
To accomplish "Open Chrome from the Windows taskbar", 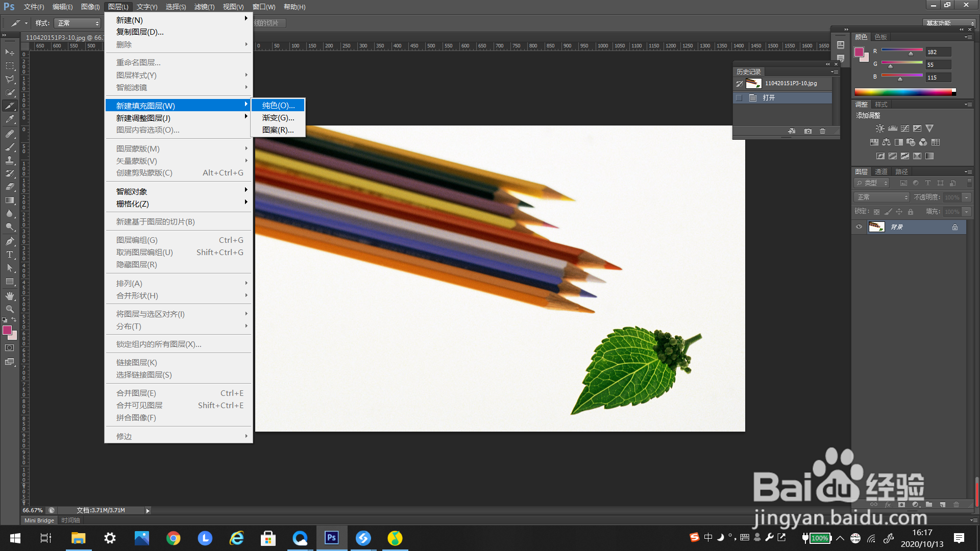I will (174, 538).
